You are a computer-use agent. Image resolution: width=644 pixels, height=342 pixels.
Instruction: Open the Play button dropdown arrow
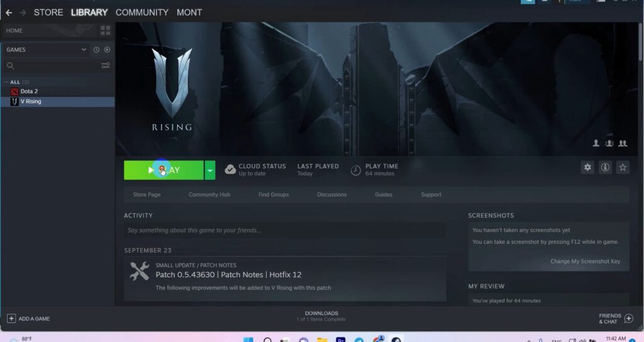click(210, 170)
